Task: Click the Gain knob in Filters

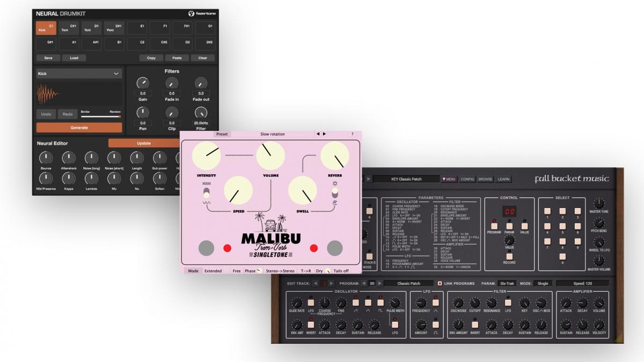Action: click(x=143, y=83)
